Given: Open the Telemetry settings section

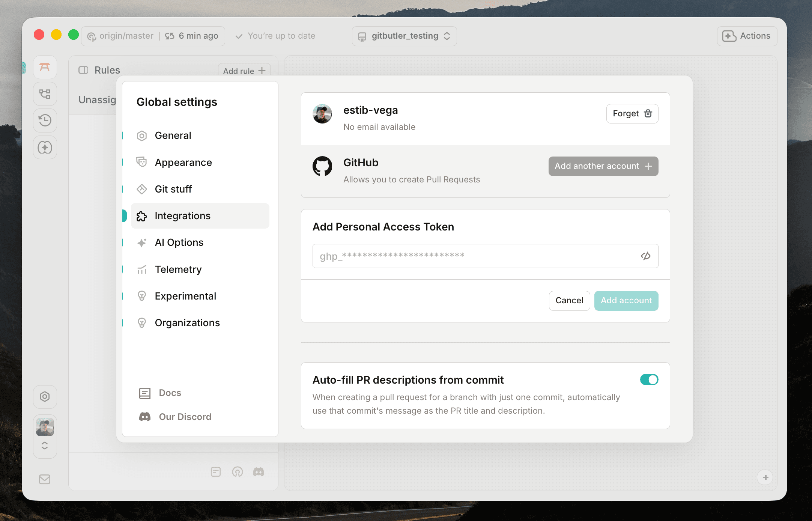Looking at the screenshot, I should coord(178,269).
